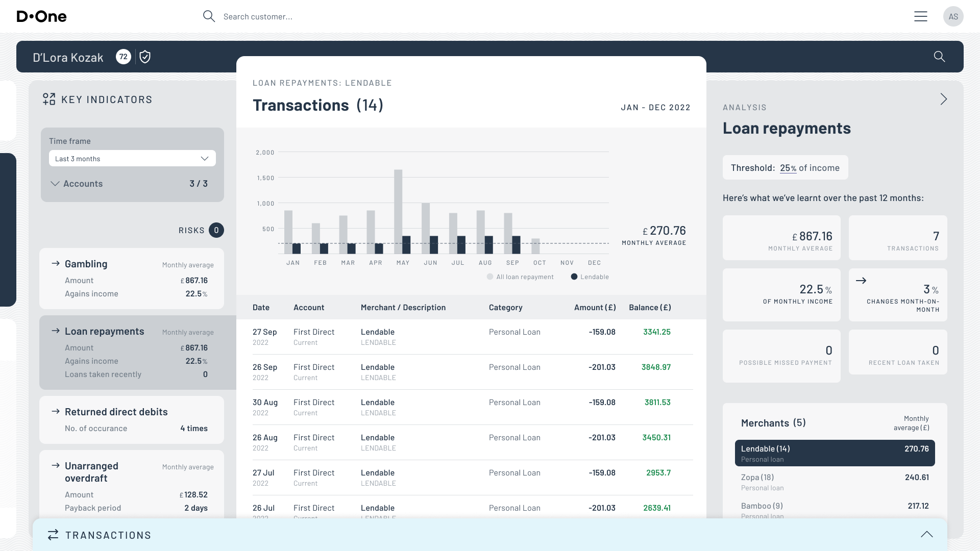This screenshot has width=980, height=551.
Task: Click the D•One logo
Action: coord(41,16)
